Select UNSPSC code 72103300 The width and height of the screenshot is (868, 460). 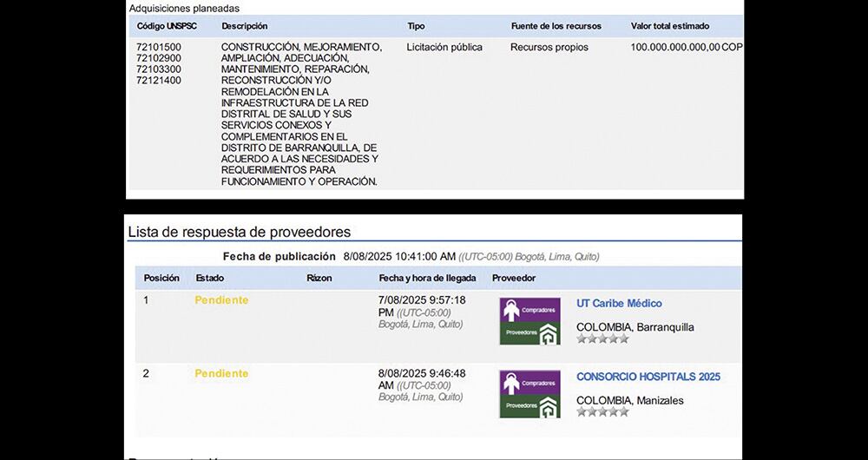pos(159,69)
